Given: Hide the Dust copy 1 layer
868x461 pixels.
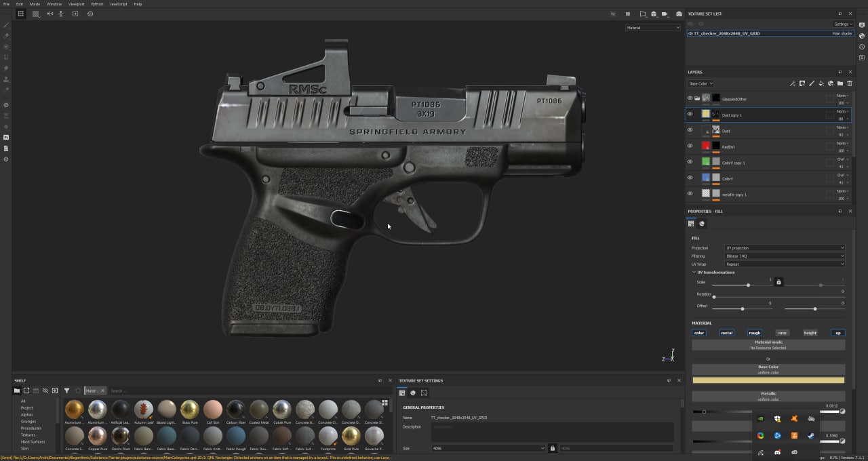Looking at the screenshot, I should pos(690,114).
